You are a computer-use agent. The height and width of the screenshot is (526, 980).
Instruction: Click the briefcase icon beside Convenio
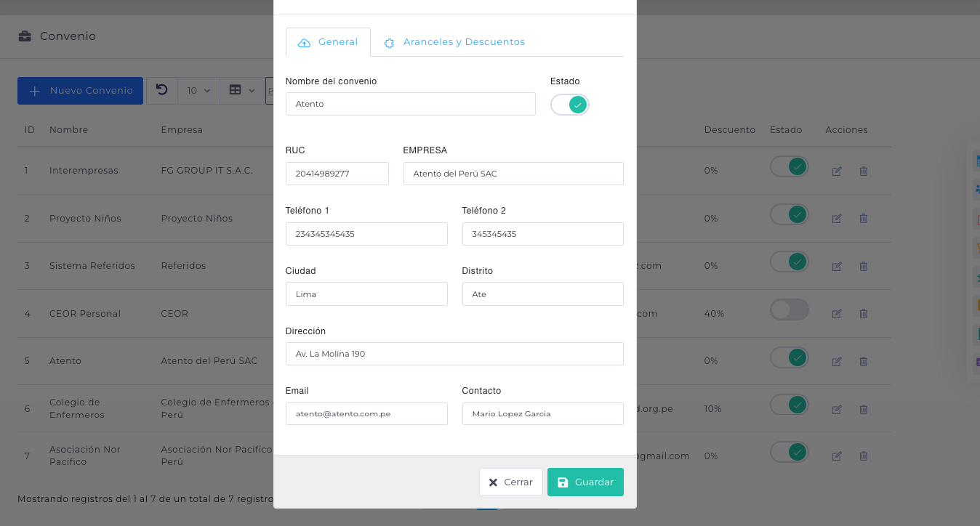click(25, 36)
